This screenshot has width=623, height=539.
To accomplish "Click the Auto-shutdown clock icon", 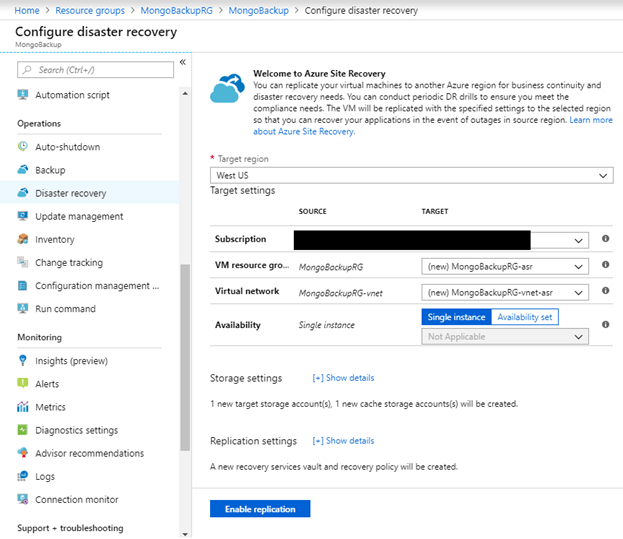I will pos(23,146).
